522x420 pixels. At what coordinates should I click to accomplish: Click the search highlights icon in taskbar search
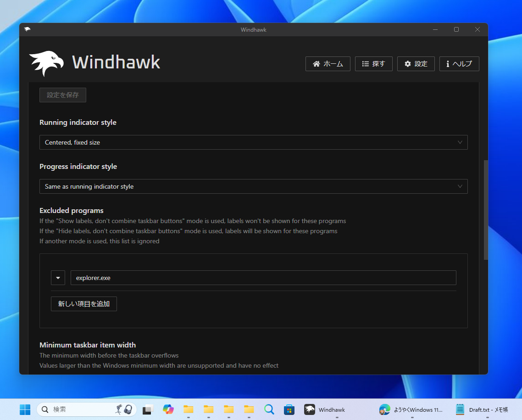coord(124,409)
